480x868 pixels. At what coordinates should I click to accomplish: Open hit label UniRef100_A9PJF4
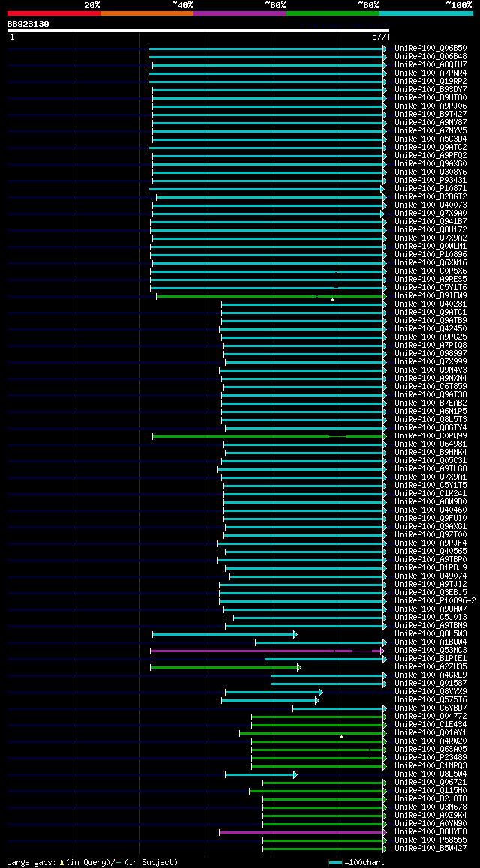coord(430,543)
